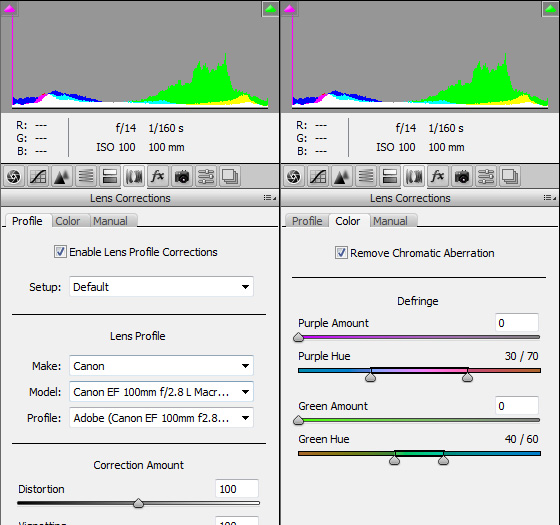This screenshot has height=525, width=560.
Task: Select the Effects fx icon in right panel
Action: [x=438, y=176]
